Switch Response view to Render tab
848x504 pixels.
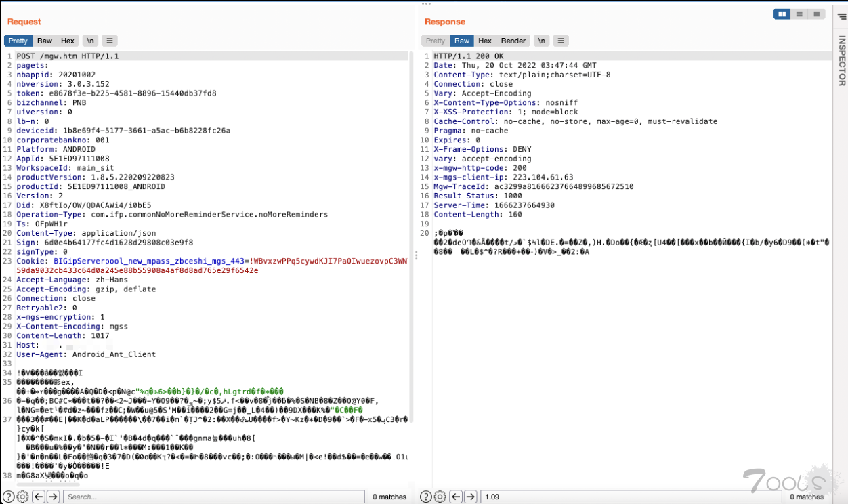pyautogui.click(x=513, y=41)
